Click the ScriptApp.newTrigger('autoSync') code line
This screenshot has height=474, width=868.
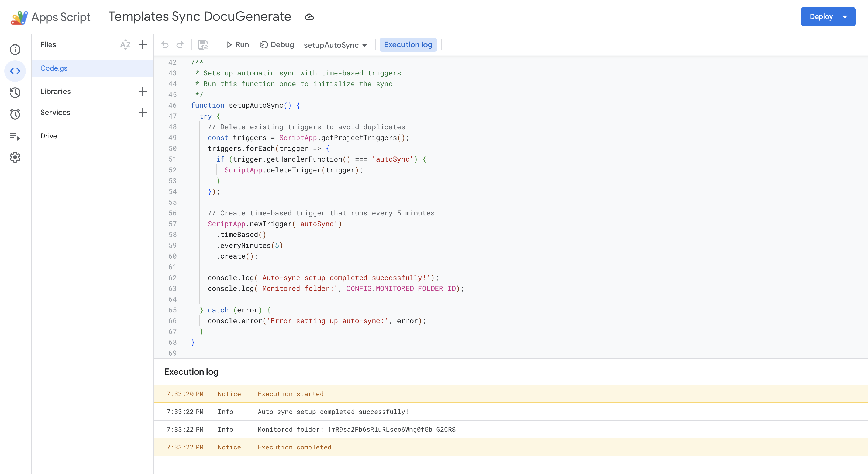(275, 224)
